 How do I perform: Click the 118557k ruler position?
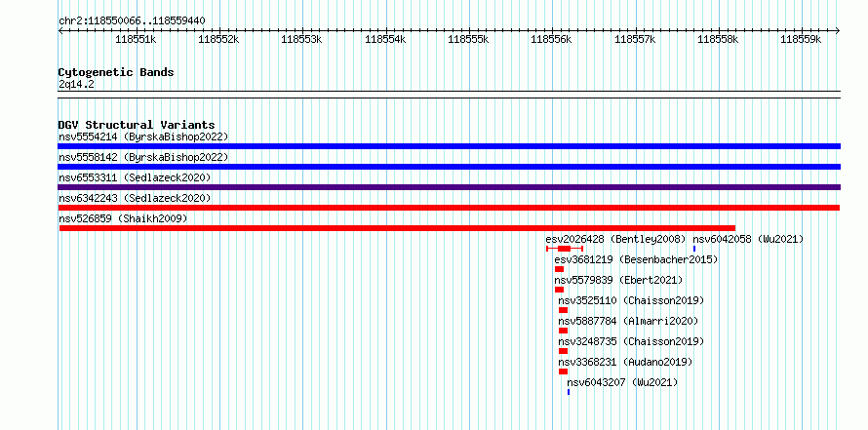(636, 39)
